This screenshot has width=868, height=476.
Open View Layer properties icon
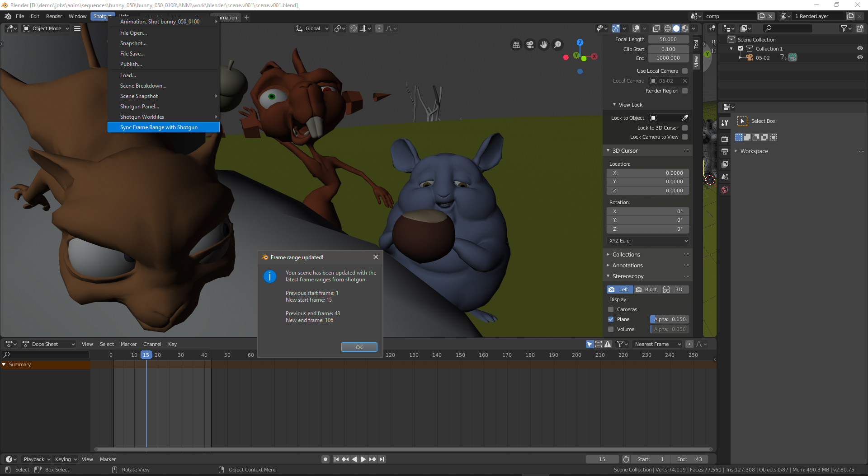(x=725, y=164)
